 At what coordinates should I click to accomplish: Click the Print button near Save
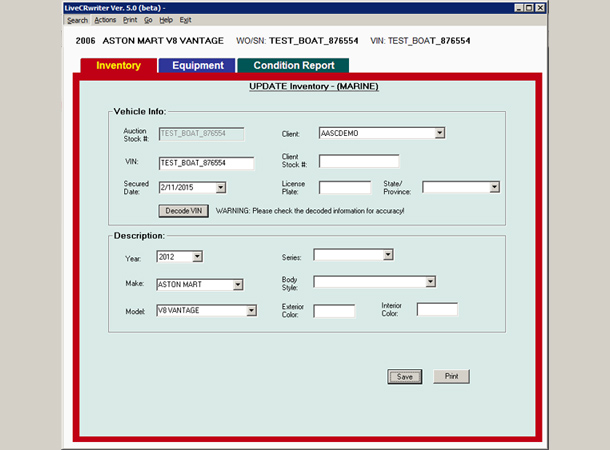tap(451, 376)
